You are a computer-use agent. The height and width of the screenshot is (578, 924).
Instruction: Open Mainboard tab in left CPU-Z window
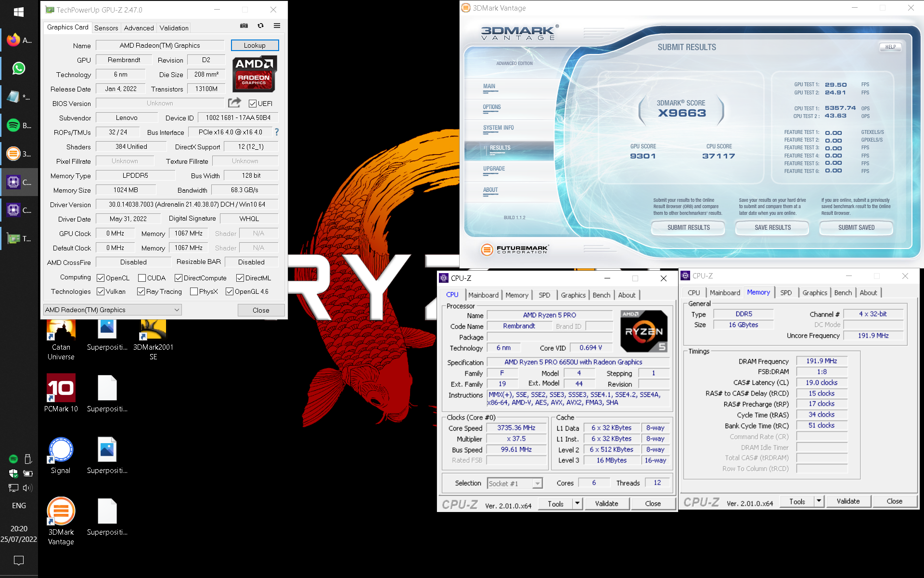point(483,295)
